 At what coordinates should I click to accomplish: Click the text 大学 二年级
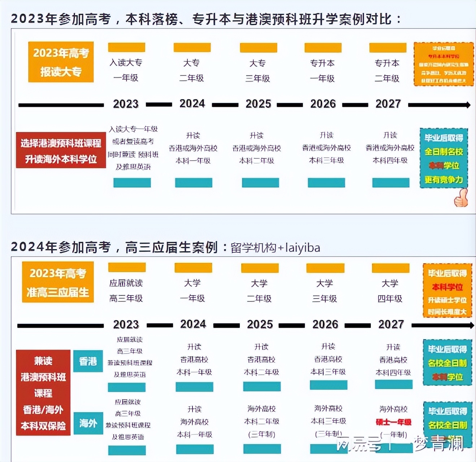(259, 291)
